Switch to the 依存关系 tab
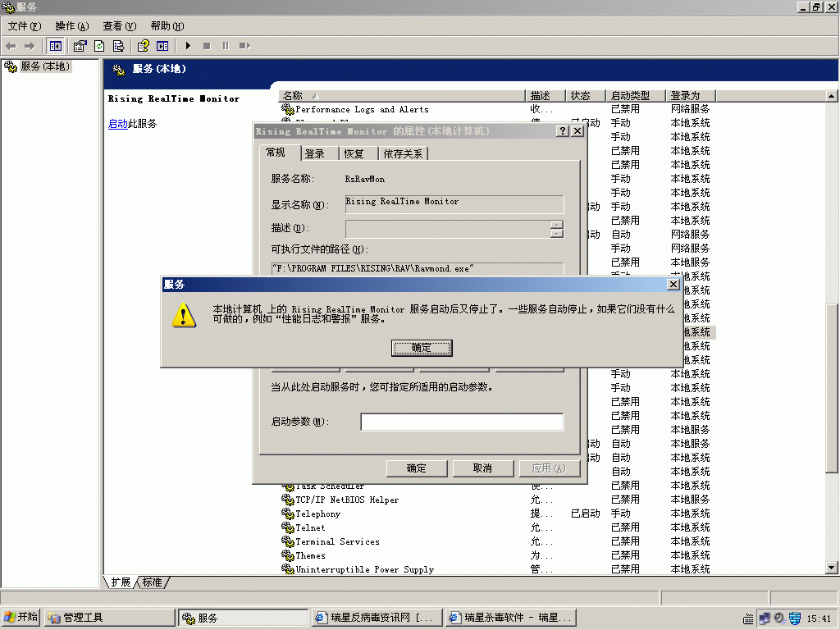 [x=403, y=154]
